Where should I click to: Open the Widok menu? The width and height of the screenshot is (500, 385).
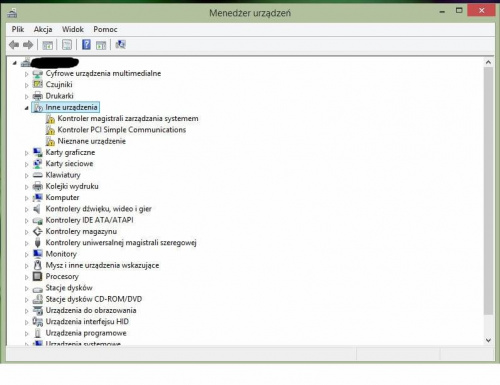[73, 29]
